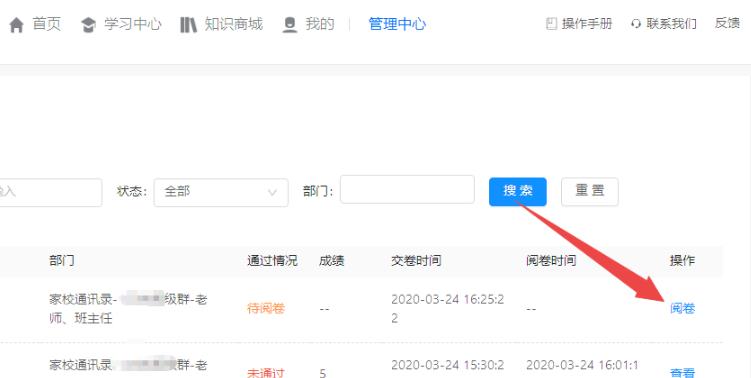Focus the partially visible search input on the left

[50, 193]
